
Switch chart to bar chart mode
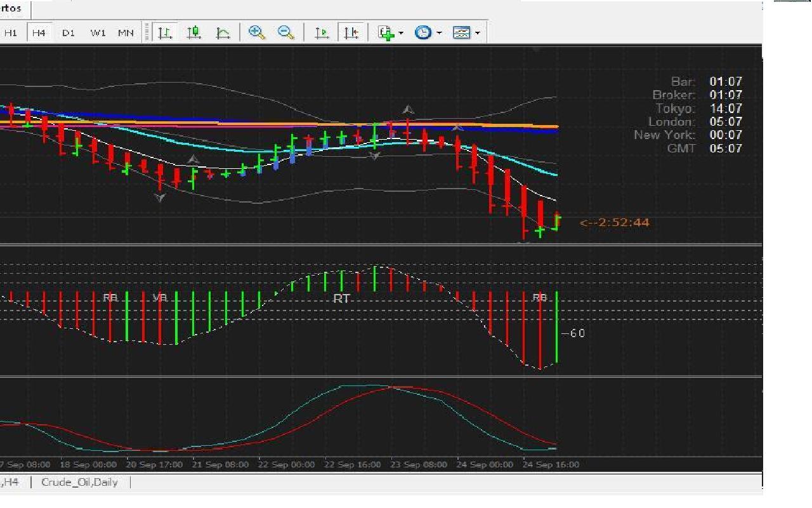pos(165,33)
